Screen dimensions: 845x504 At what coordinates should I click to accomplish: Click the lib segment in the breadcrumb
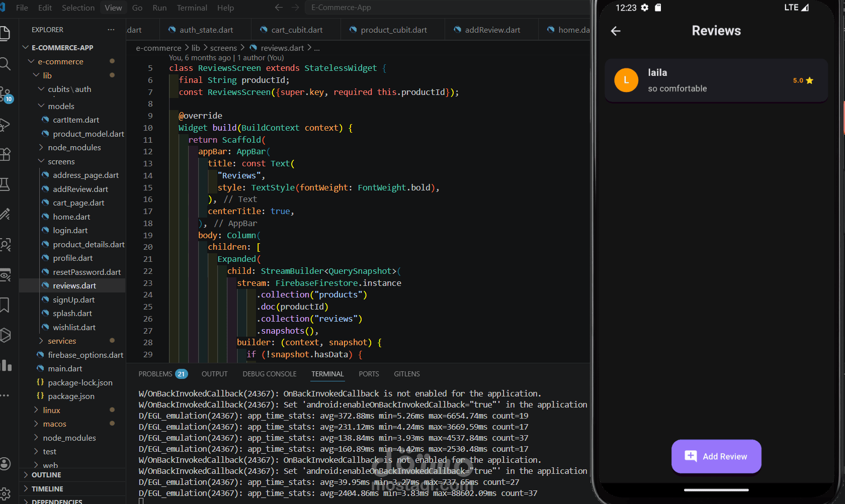[x=196, y=48]
